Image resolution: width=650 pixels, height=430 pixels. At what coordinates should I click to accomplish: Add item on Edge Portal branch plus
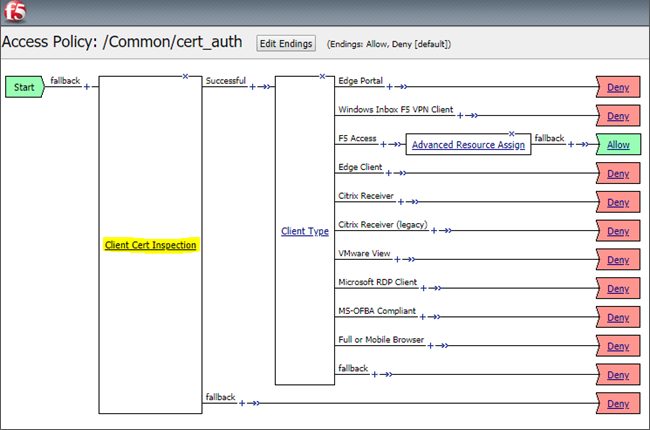pyautogui.click(x=389, y=87)
